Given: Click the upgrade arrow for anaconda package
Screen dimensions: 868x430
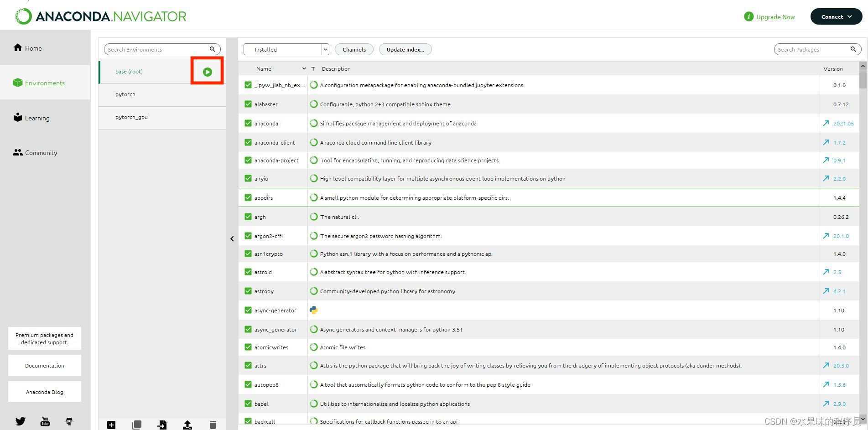Looking at the screenshot, I should point(826,123).
